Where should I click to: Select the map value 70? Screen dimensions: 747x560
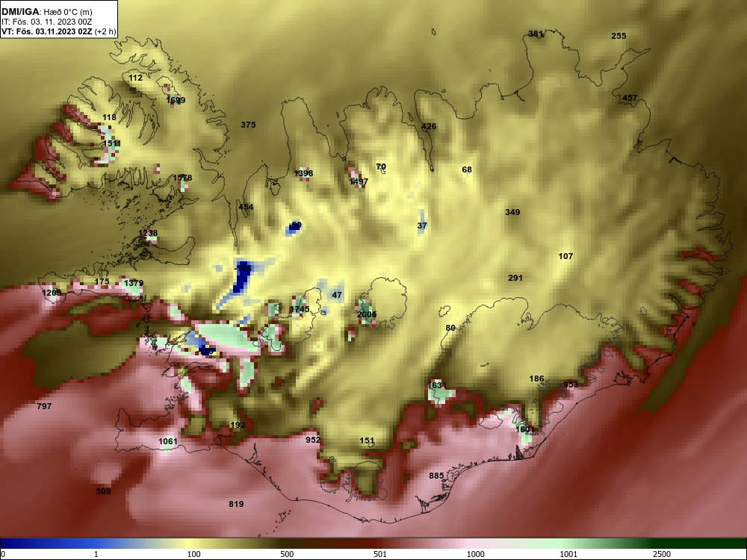pos(381,167)
